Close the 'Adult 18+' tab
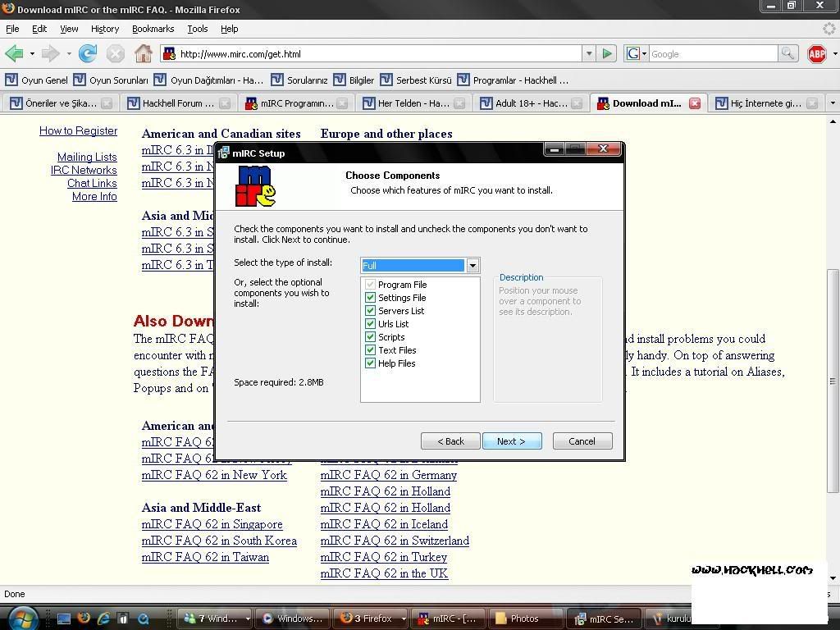The height and width of the screenshot is (630, 840). click(577, 103)
